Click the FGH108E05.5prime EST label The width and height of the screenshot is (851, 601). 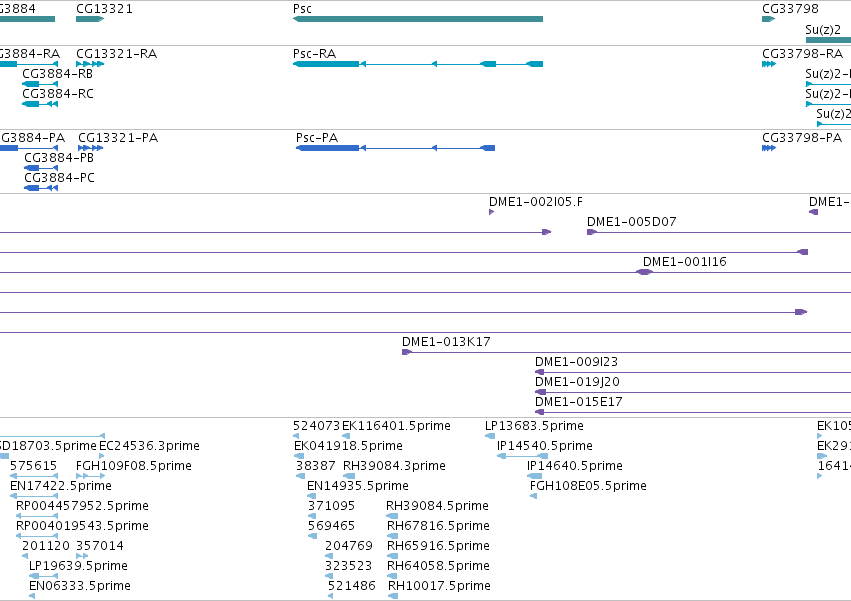[588, 486]
